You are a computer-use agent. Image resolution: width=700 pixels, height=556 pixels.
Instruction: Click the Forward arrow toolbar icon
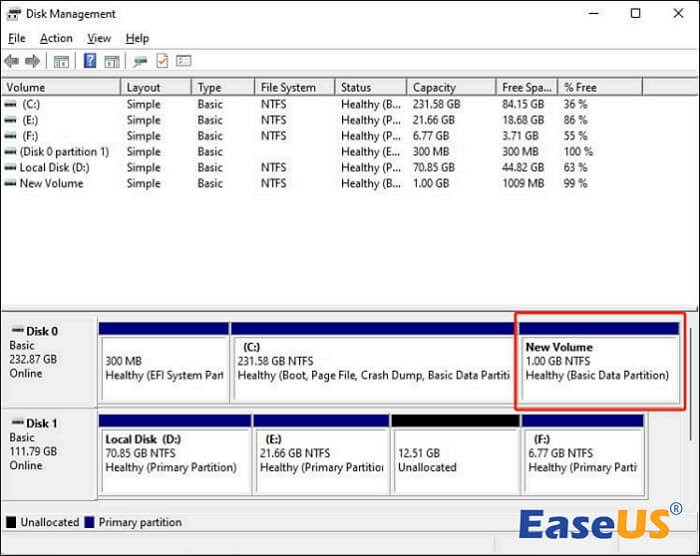point(33,62)
